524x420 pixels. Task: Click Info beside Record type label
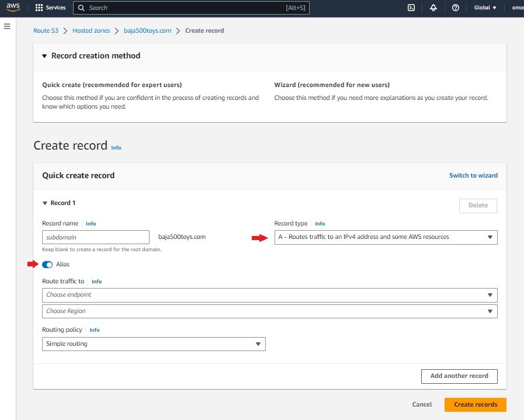tap(320, 224)
